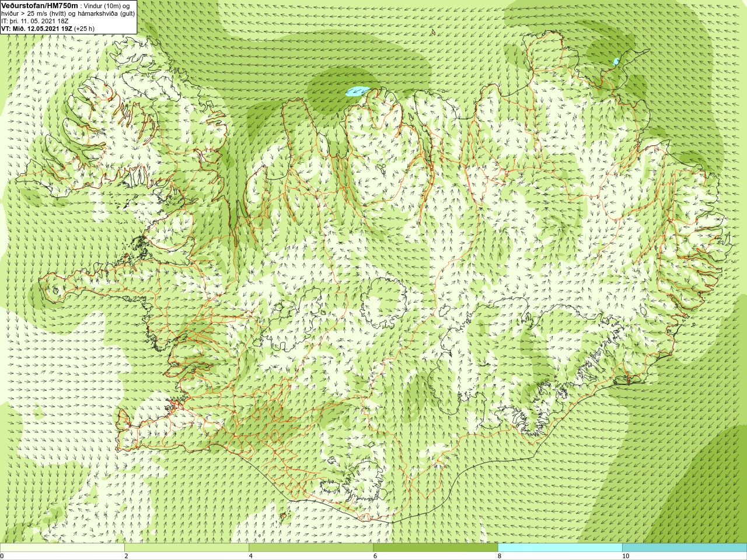The width and height of the screenshot is (747, 560).
Task: Pick the light green 2–4 m/s legend color
Action: pyautogui.click(x=187, y=548)
